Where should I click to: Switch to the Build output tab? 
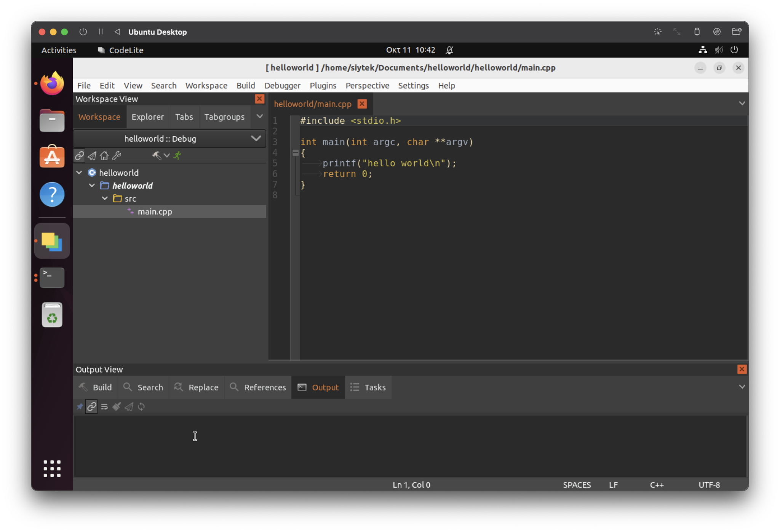(95, 387)
